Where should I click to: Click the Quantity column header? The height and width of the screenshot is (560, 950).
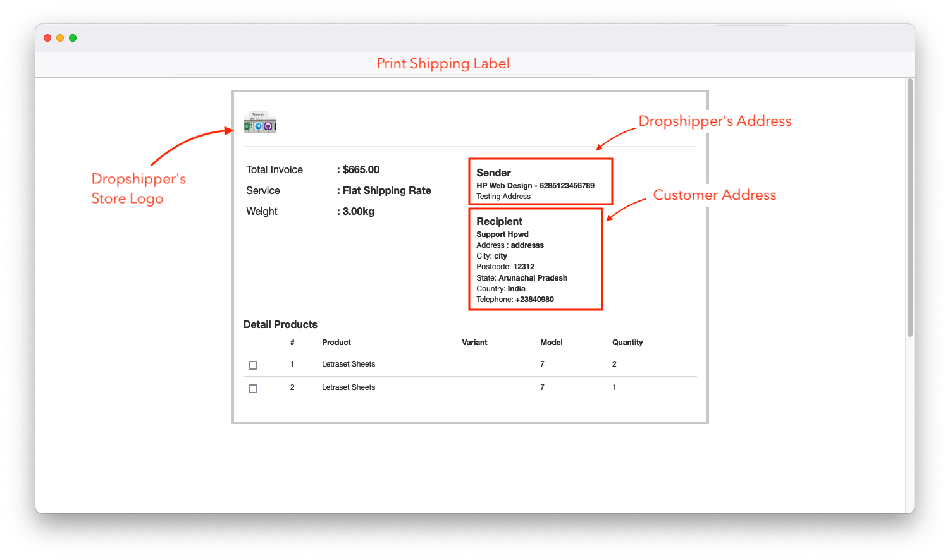[x=627, y=342]
